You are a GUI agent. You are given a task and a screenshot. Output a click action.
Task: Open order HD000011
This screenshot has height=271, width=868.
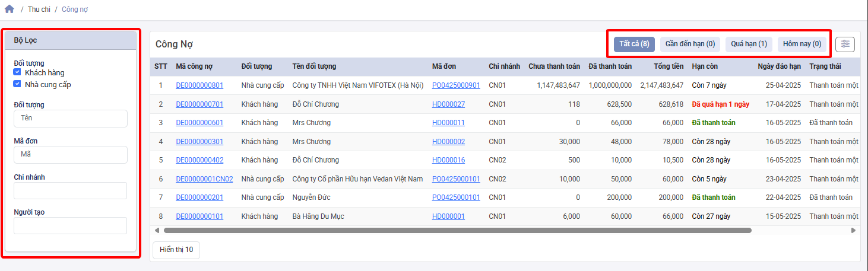coord(448,123)
